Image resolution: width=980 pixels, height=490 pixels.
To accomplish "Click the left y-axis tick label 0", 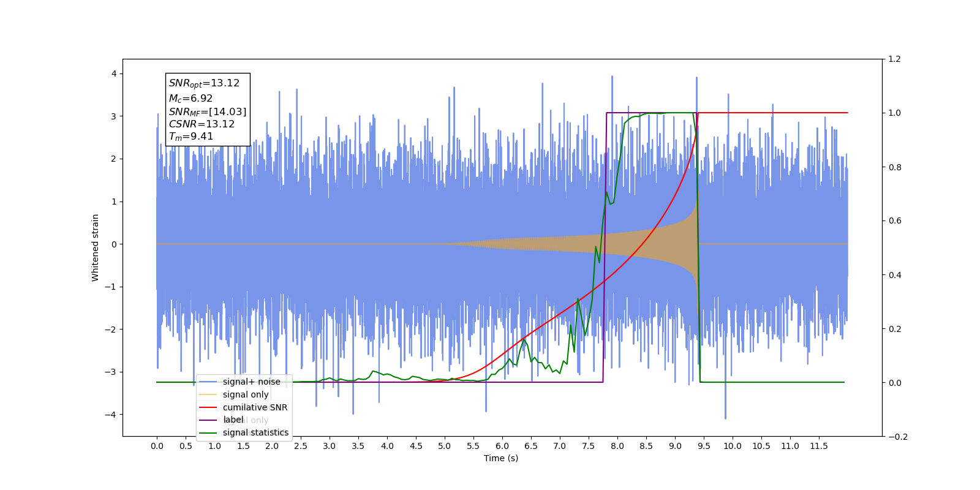I will [114, 244].
